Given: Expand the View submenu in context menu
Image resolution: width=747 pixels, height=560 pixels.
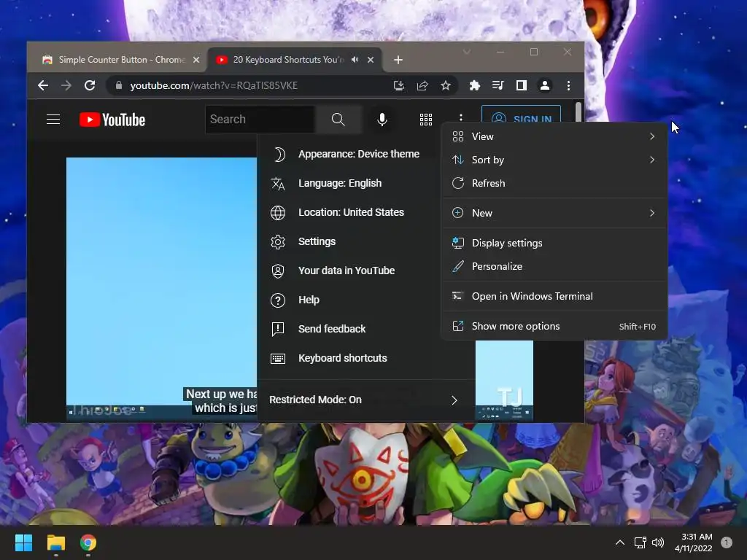Looking at the screenshot, I should [x=554, y=136].
